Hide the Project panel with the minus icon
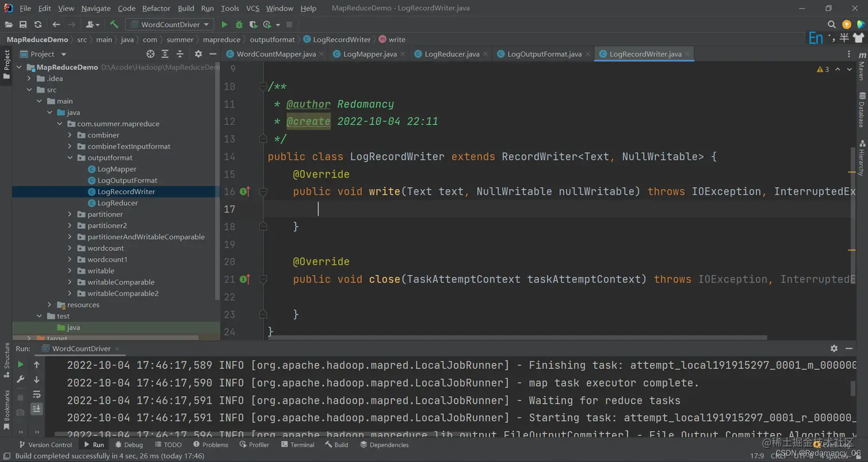The width and height of the screenshot is (868, 462). [x=212, y=54]
